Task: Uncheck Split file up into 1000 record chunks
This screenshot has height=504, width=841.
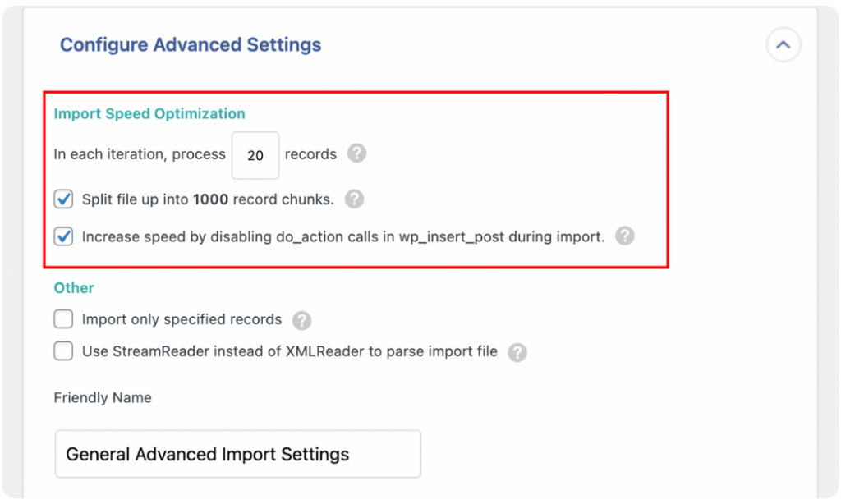Action: (63, 199)
